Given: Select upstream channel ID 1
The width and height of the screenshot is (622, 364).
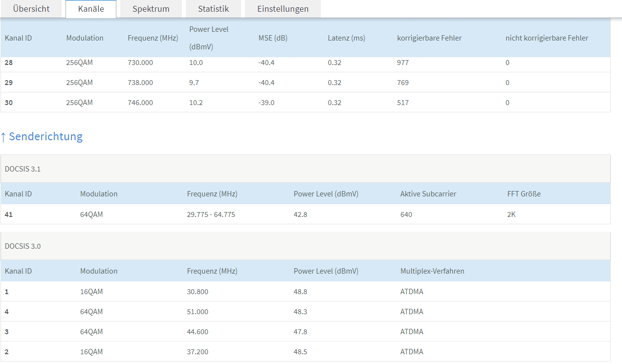Looking at the screenshot, I should point(7,292).
